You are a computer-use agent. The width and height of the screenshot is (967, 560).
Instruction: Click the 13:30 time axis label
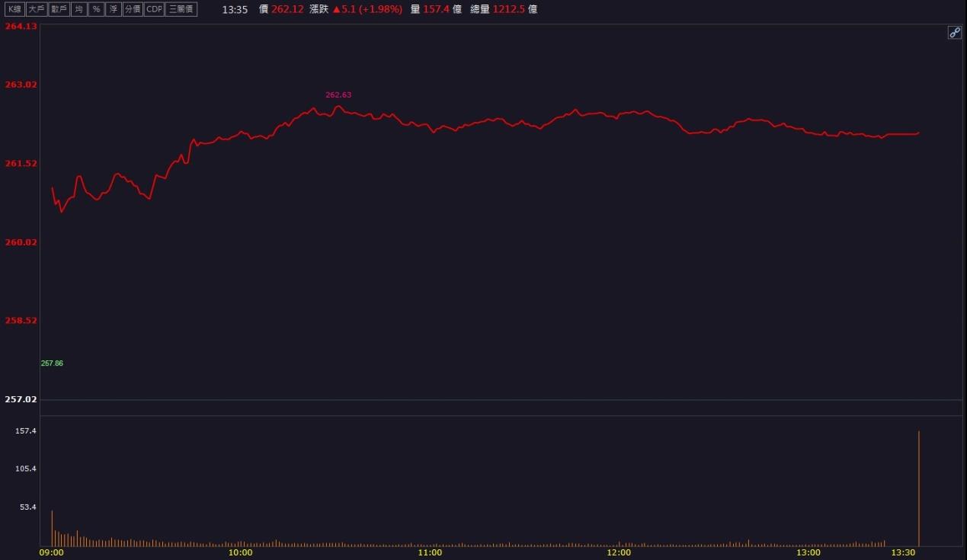click(903, 552)
